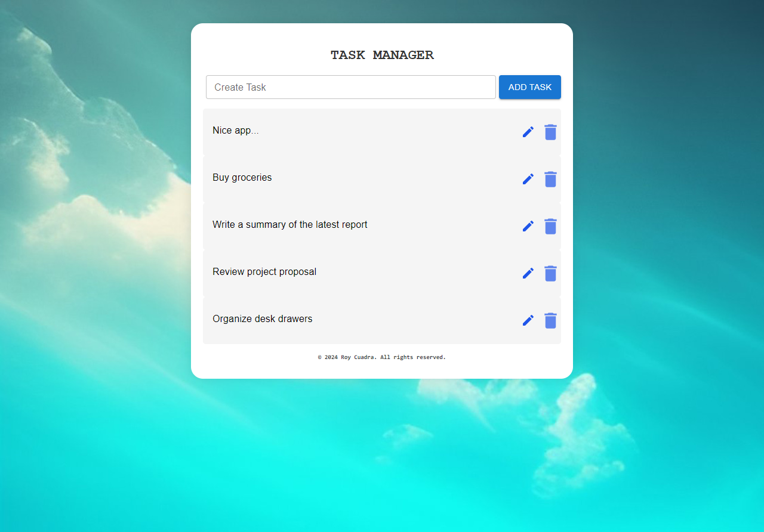
Task: Delete the 'Nice app...' task
Action: (550, 132)
